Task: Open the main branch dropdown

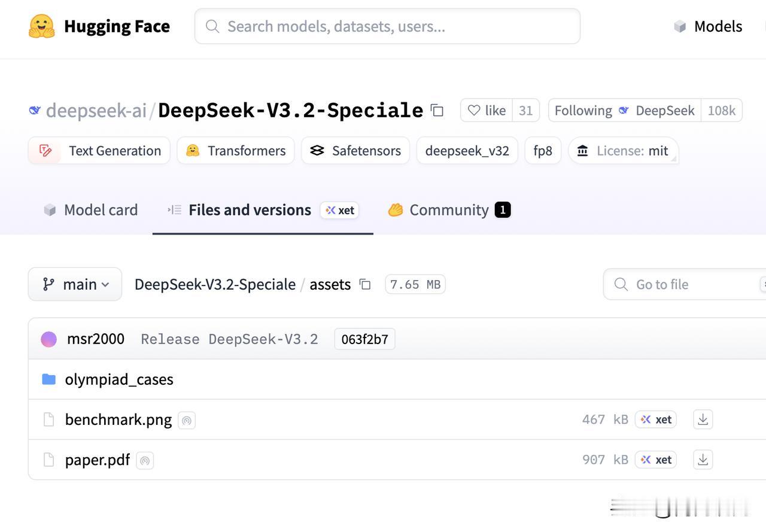Action: click(x=75, y=284)
